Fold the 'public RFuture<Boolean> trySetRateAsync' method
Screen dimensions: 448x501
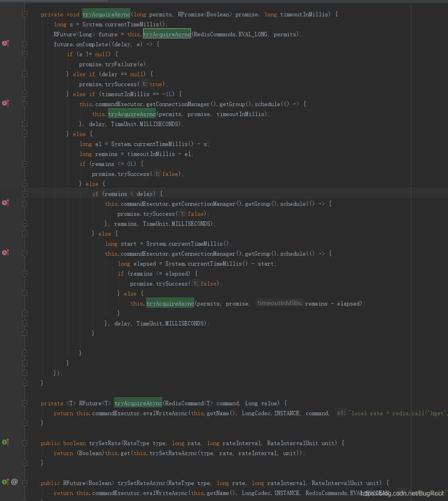click(25, 483)
